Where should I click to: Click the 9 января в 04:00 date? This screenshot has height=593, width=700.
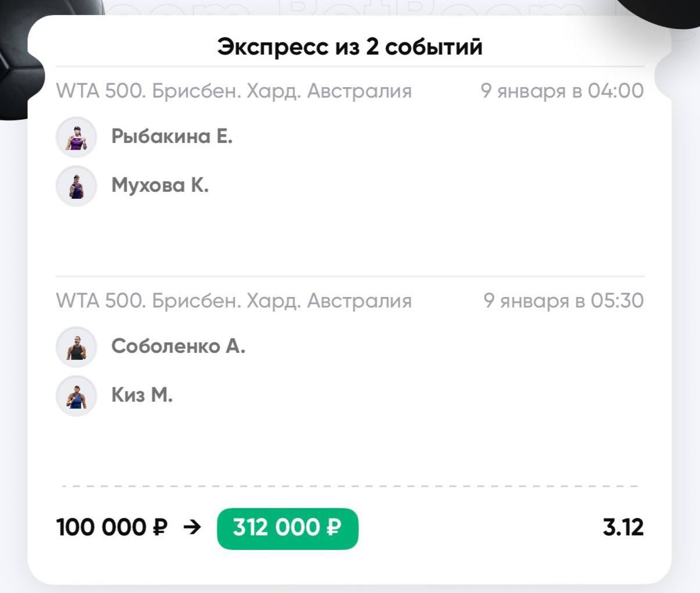coord(562,91)
